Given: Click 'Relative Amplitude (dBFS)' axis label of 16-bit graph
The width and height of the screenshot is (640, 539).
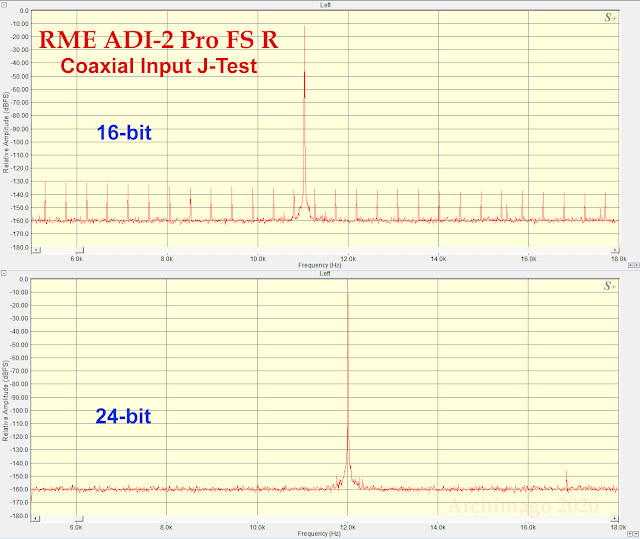Looking at the screenshot, I should click(x=6, y=133).
